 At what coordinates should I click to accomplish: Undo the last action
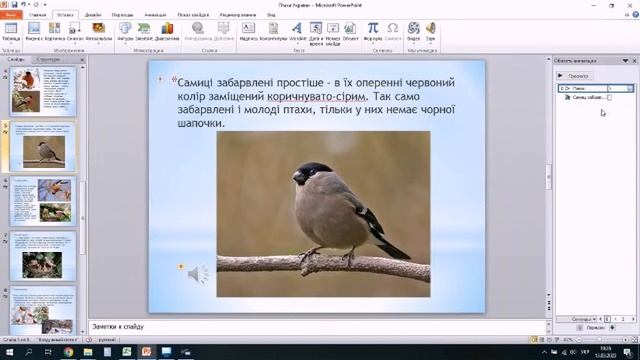point(23,4)
